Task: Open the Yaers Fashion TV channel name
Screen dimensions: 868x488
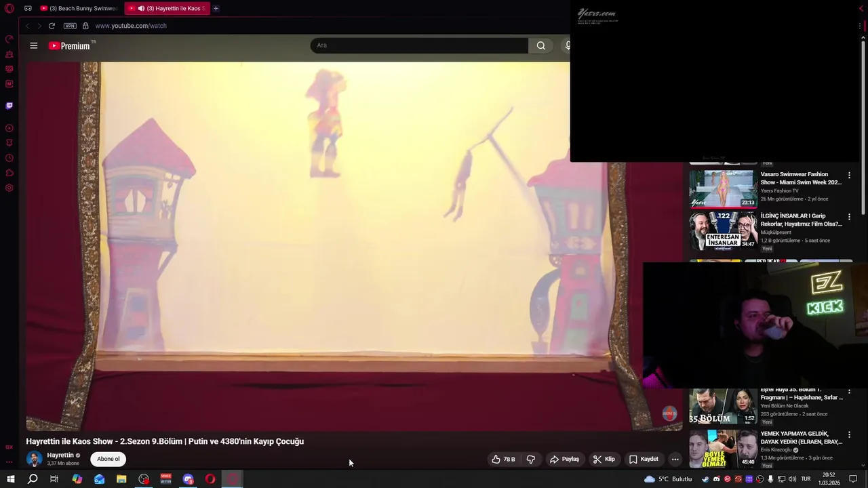Action: pos(780,190)
